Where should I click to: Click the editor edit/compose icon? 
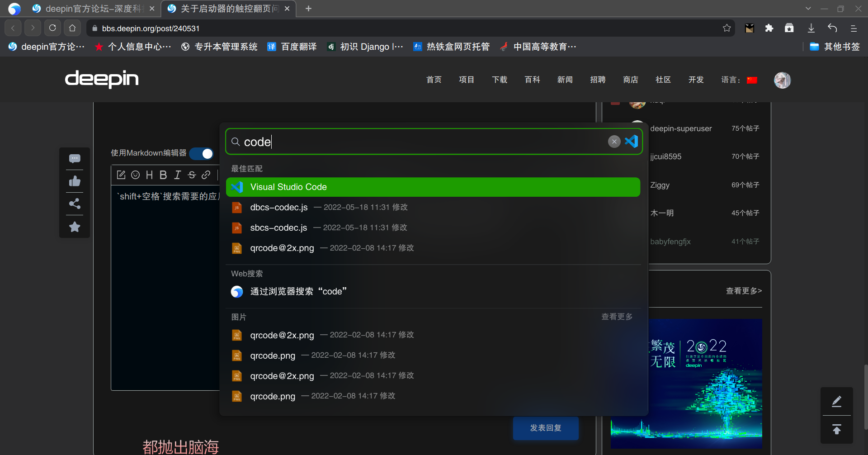pos(121,175)
